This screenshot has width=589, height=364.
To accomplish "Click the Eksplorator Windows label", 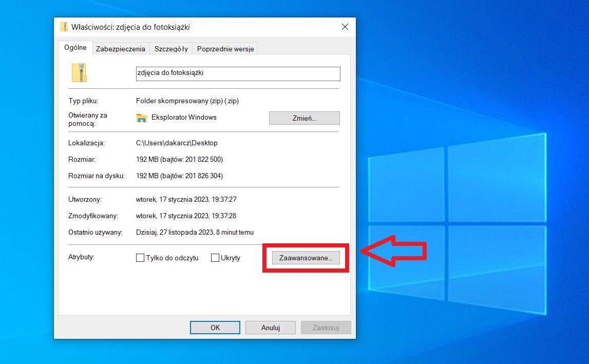I will 184,117.
